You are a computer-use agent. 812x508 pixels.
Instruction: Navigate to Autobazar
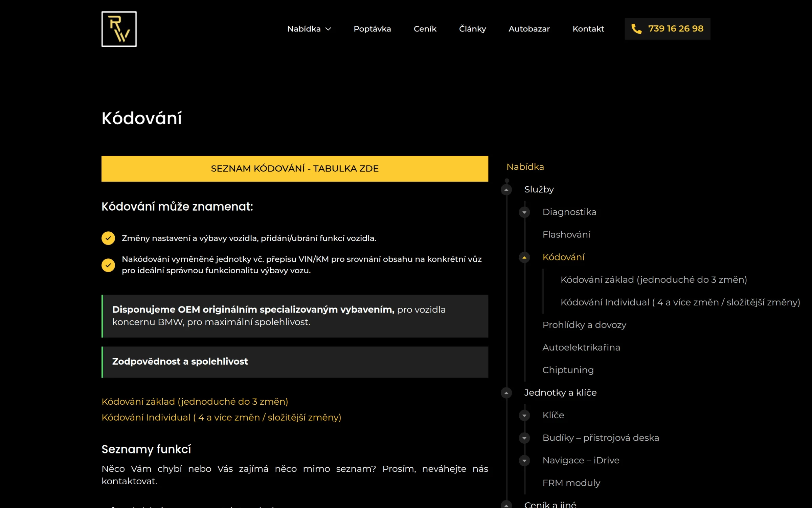[529, 29]
